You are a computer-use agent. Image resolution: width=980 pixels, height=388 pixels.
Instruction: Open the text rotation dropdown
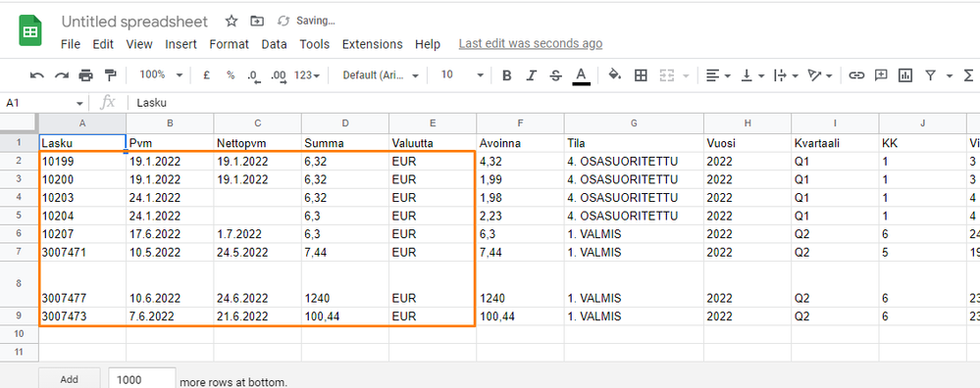click(820, 75)
